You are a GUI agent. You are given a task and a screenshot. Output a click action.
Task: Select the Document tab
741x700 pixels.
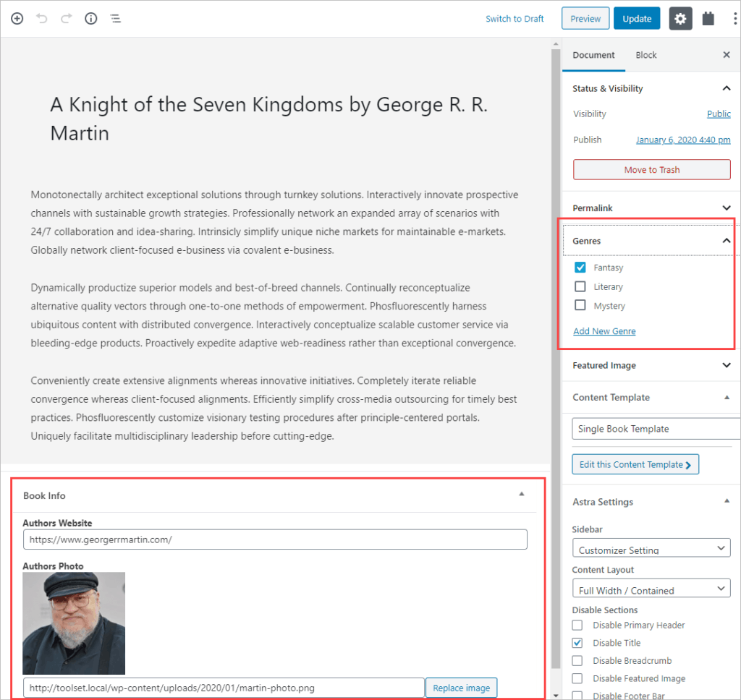[x=593, y=55]
